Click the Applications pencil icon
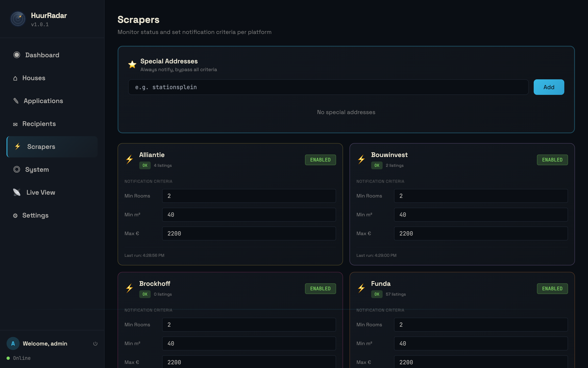This screenshot has width=588, height=368. tap(16, 101)
